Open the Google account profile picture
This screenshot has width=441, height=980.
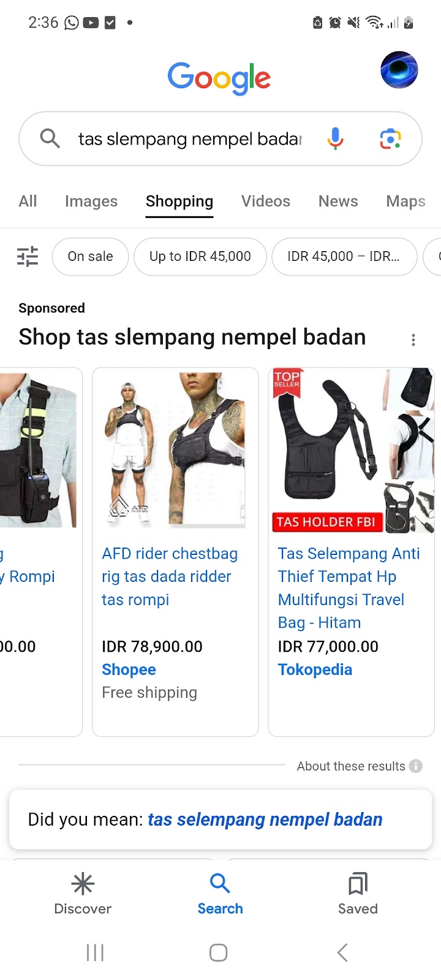399,70
